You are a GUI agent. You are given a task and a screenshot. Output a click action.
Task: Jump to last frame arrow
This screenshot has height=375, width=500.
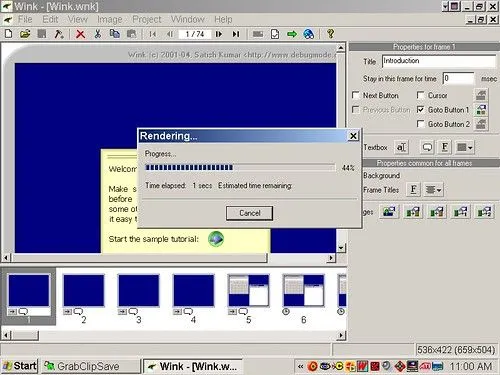pyautogui.click(x=236, y=34)
